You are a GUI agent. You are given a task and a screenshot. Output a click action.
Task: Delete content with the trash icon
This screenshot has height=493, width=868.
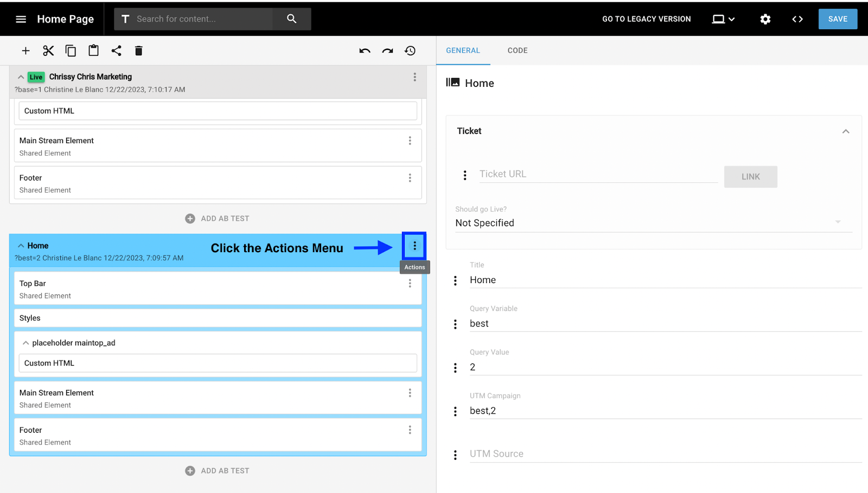[138, 50]
